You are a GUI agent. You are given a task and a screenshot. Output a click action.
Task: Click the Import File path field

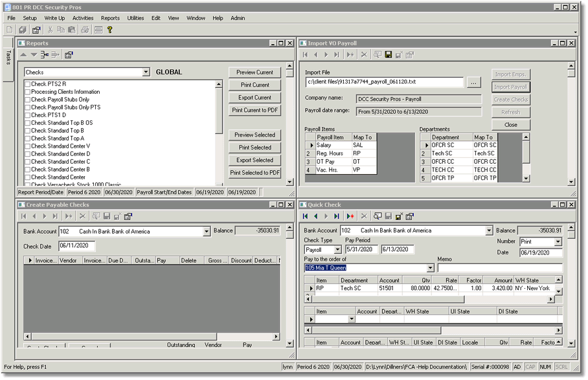coord(385,82)
